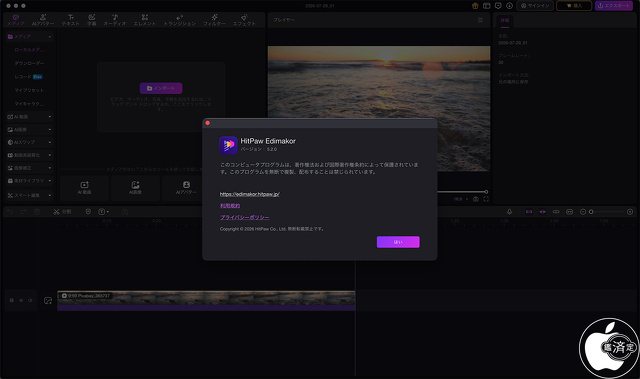The image size is (640, 379).
Task: Toggle the track lock icon
Action: (12, 300)
